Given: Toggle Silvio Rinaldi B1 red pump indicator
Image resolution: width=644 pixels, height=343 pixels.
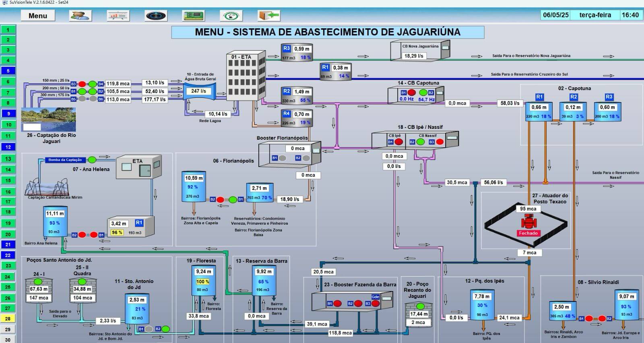Looking at the screenshot, I should (x=589, y=318).
